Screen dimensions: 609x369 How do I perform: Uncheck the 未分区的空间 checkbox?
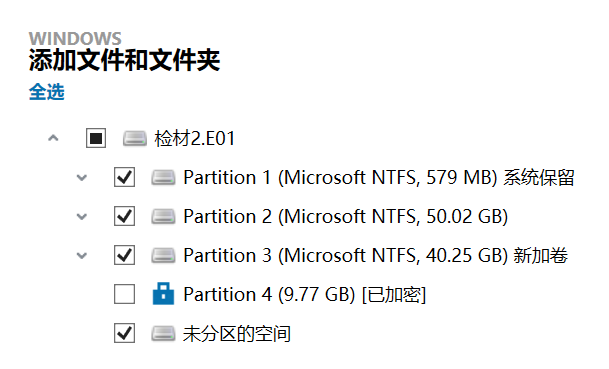click(x=124, y=333)
